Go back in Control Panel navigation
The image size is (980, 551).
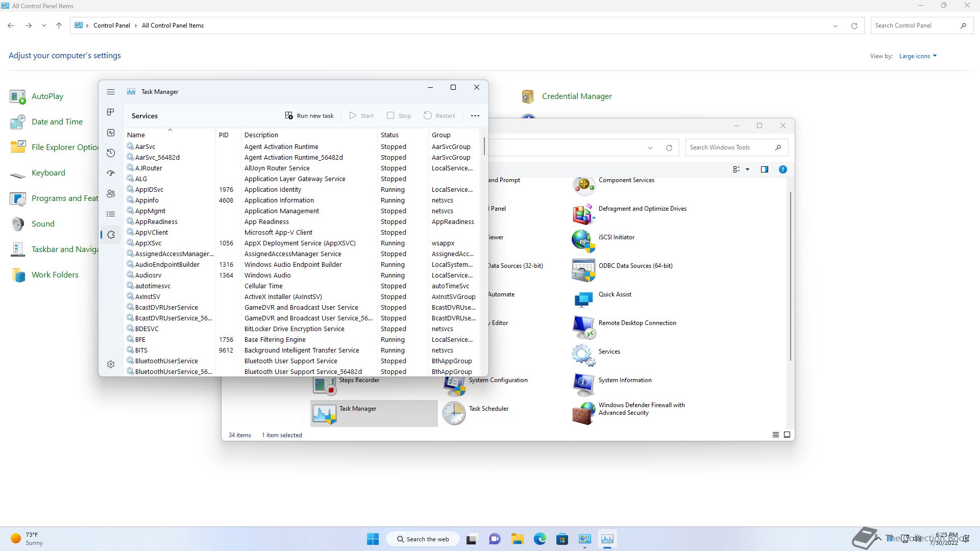(x=11, y=26)
